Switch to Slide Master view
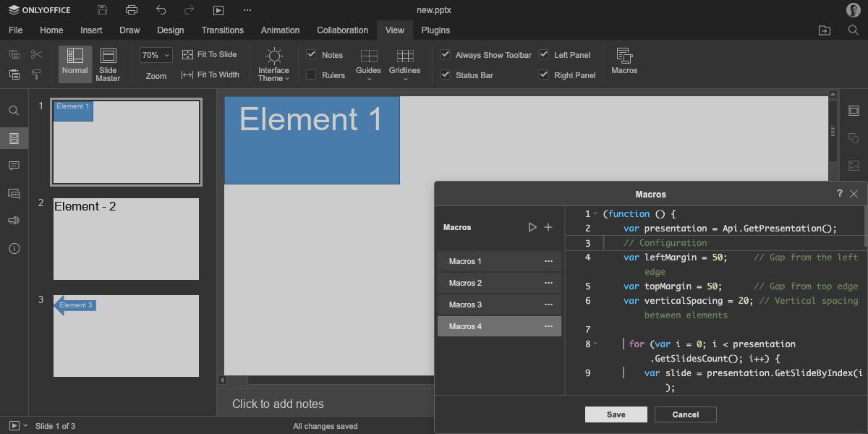Viewport: 868px width, 434px height. point(108,64)
